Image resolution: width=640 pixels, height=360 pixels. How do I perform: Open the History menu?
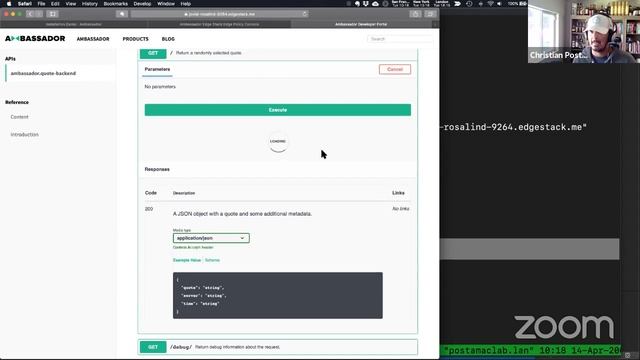(89, 4)
